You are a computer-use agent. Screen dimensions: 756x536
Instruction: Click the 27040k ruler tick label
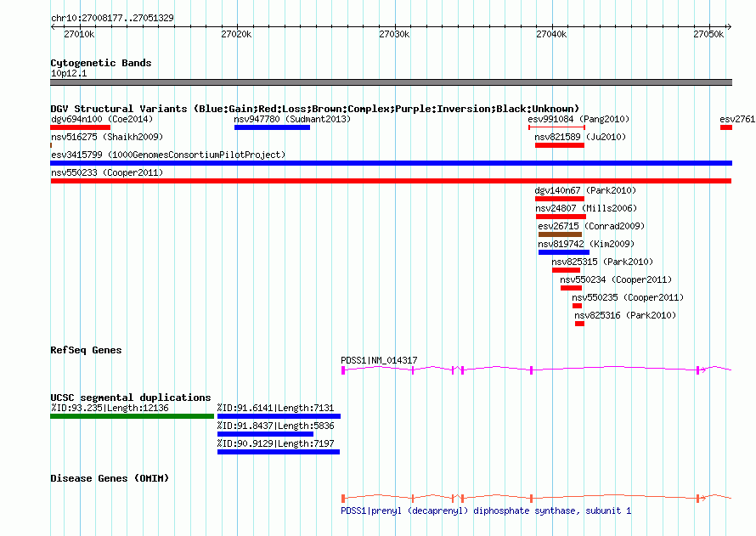(x=551, y=34)
